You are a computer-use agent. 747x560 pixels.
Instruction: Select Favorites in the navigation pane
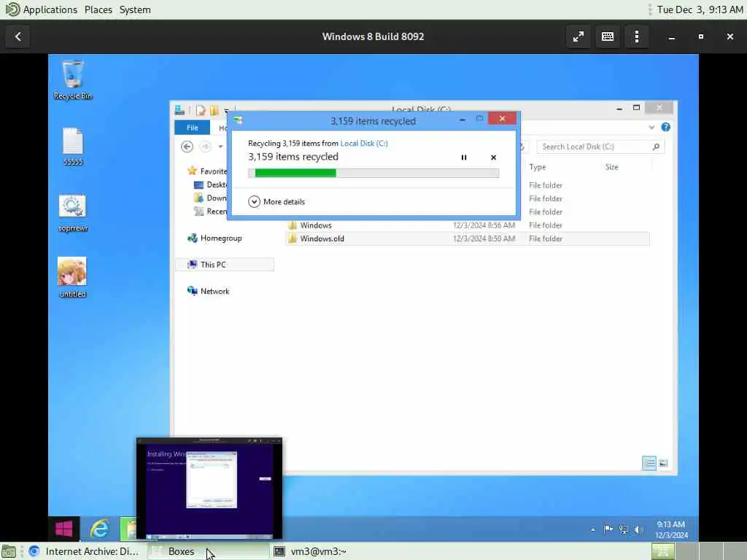click(208, 171)
